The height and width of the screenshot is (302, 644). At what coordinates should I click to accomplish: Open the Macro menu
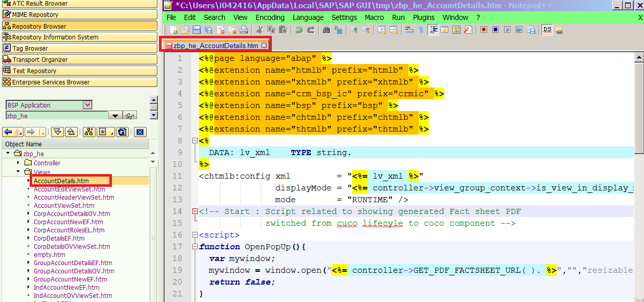374,17
